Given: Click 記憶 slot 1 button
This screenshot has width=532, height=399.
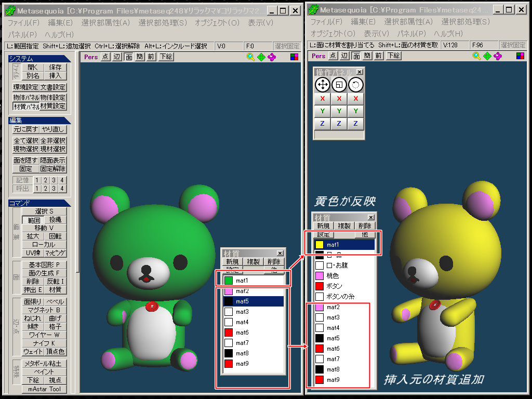Looking at the screenshot, I should click(x=37, y=180).
